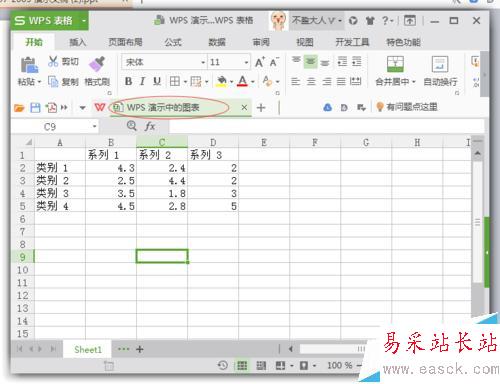This screenshot has height=384, width=500.
Task: Close the WPS 演示中的图表 document tab
Action: pos(244,107)
